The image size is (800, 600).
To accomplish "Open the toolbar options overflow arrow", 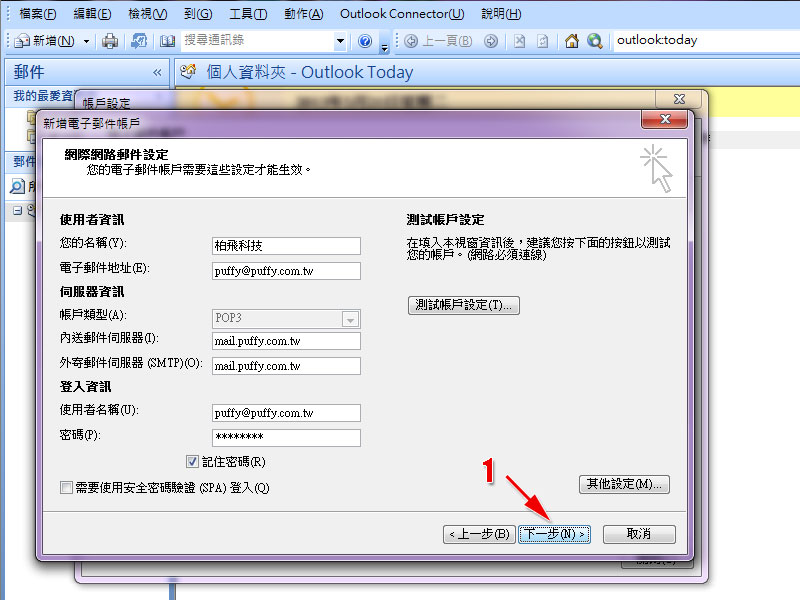I will pos(385,47).
